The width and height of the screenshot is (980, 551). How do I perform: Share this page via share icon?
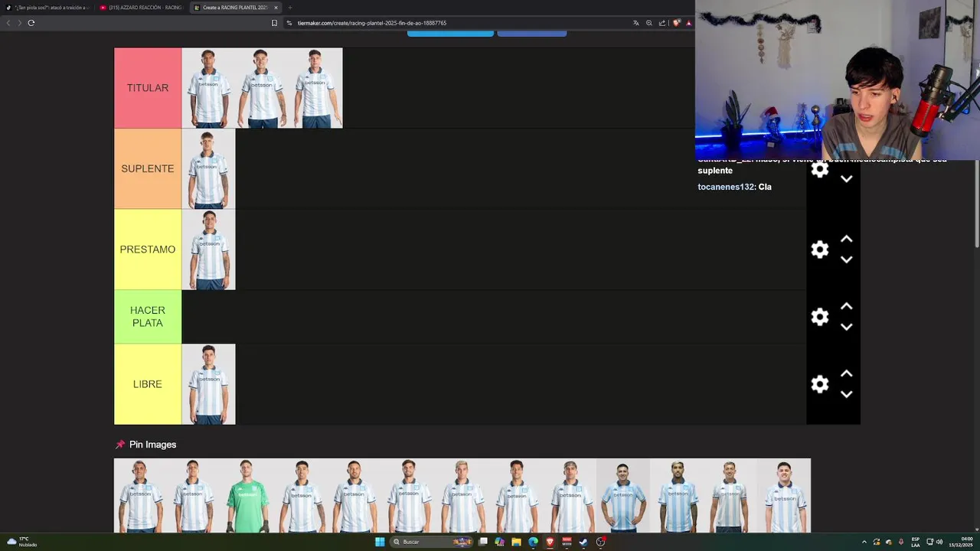[x=662, y=23]
